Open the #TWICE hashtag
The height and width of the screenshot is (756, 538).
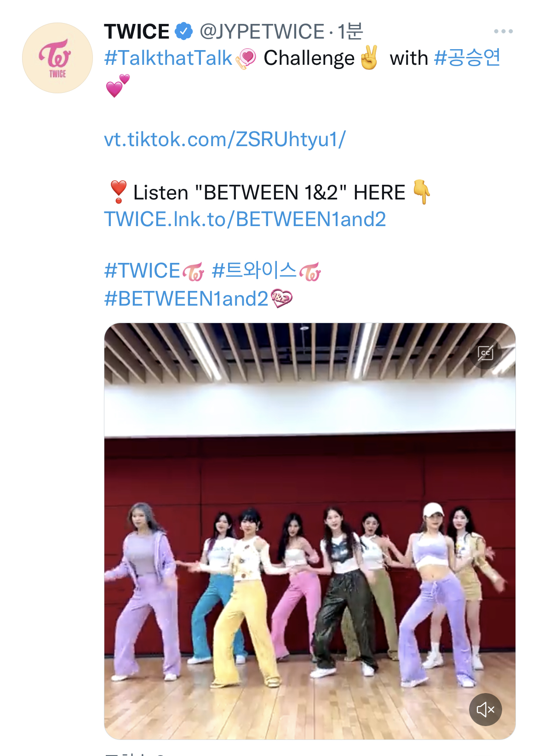click(x=142, y=271)
